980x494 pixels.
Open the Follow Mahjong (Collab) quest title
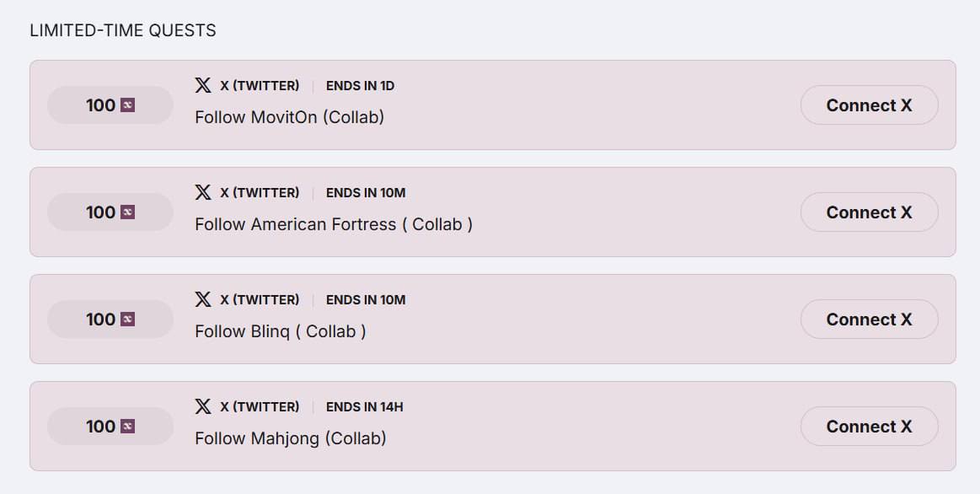(290, 438)
